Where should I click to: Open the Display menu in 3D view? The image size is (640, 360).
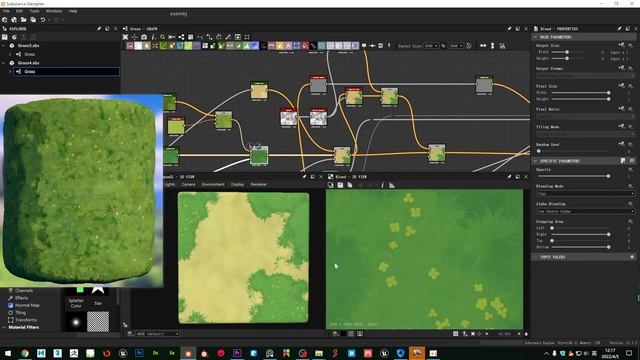pos(238,184)
